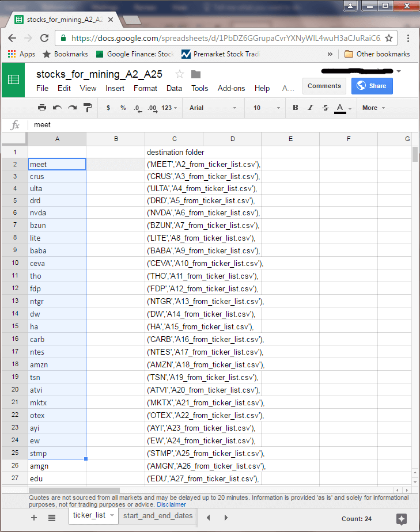Open the View menu
Image resolution: width=420 pixels, height=532 pixels.
click(x=88, y=89)
